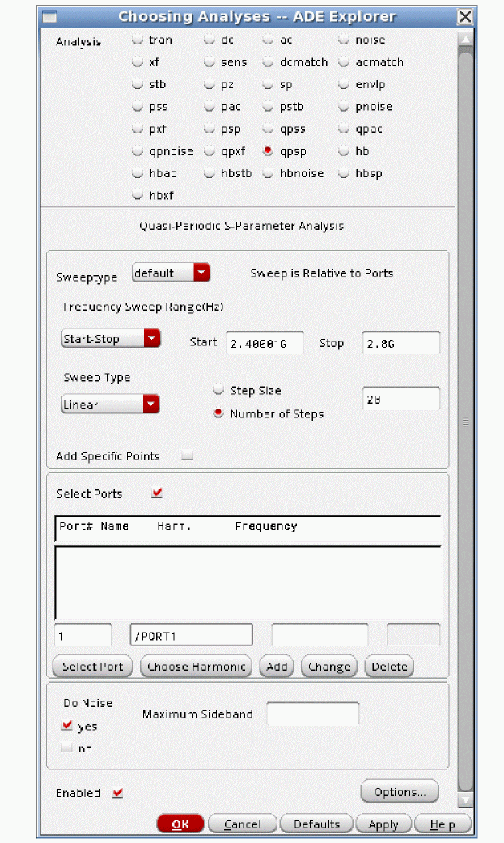Check the Do Noise 'no' box
The width and height of the screenshot is (504, 843).
(x=66, y=749)
